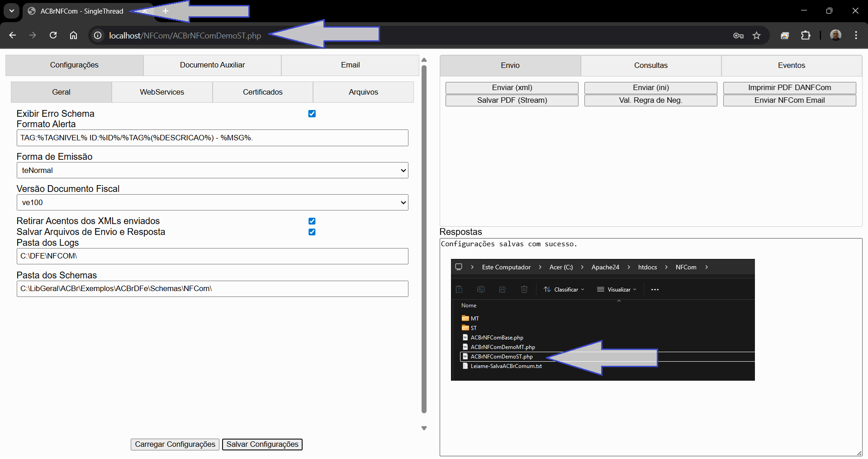Toggle Exibir Erro Schema checkbox
This screenshot has width=868, height=459.
(312, 114)
